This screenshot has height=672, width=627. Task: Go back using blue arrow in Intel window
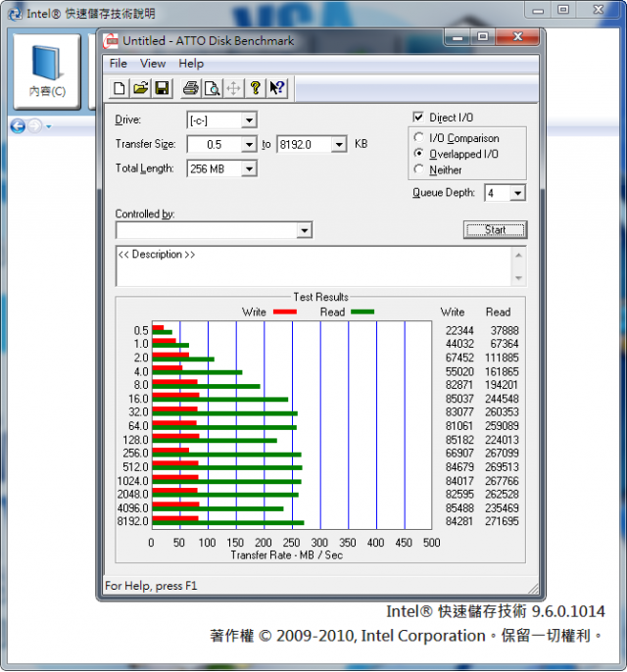click(x=18, y=126)
